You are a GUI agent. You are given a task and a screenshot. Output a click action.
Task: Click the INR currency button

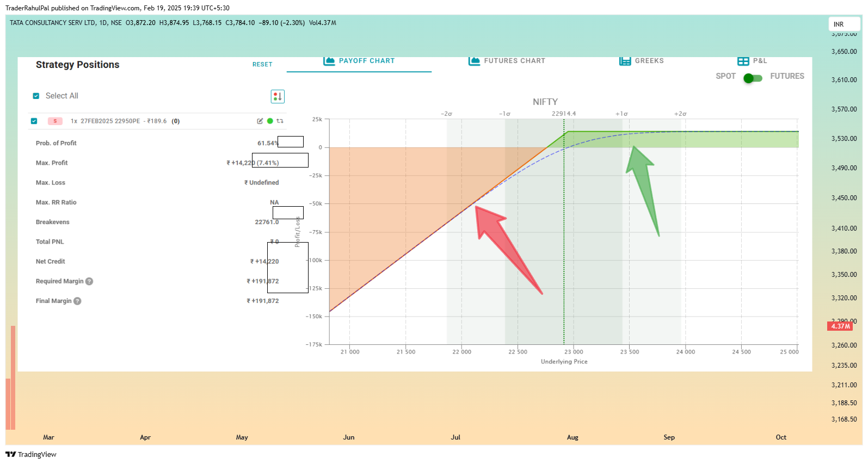(845, 24)
